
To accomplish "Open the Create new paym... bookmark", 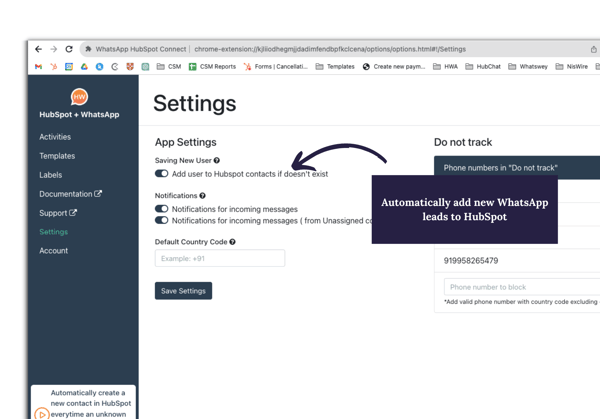I will point(394,67).
